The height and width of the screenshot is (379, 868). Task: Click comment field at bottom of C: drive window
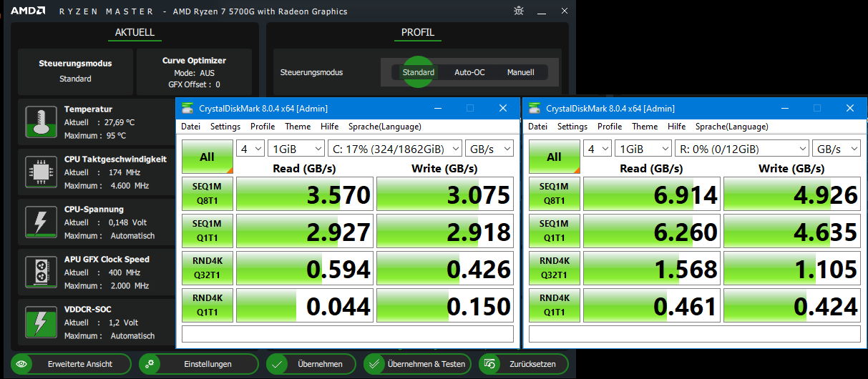(348, 334)
